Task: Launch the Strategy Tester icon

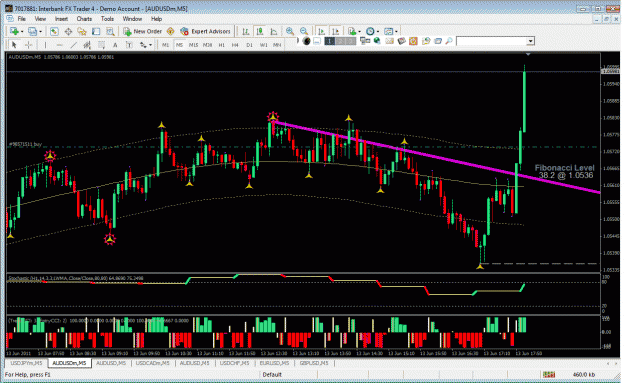Action: tap(110, 31)
